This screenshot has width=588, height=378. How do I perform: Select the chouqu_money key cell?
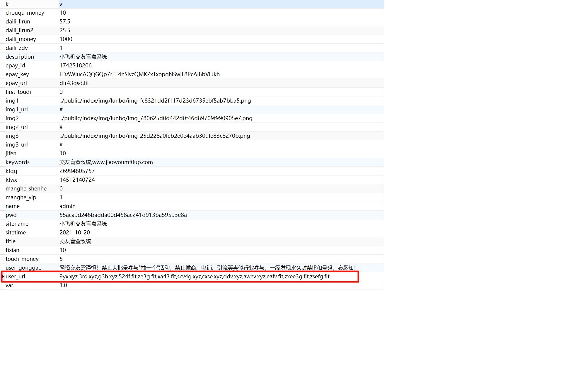[25, 13]
